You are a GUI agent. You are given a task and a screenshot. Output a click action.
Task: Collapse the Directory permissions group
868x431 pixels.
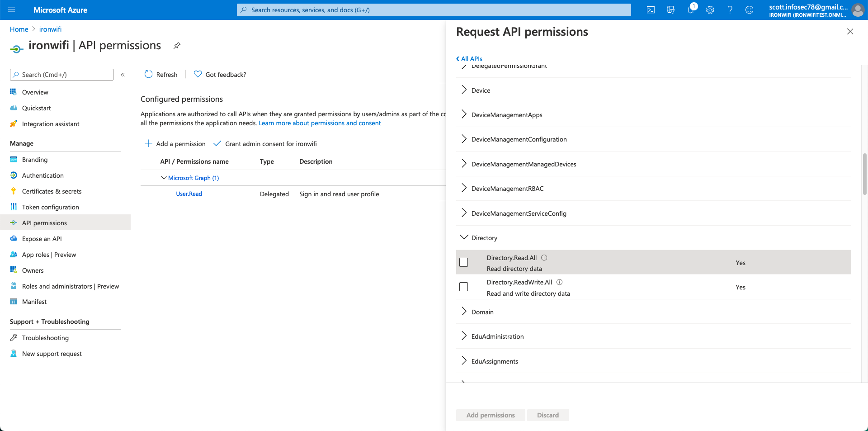pyautogui.click(x=464, y=237)
